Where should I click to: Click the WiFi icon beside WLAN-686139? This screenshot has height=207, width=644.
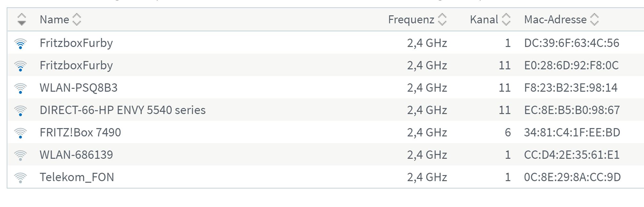(20, 155)
